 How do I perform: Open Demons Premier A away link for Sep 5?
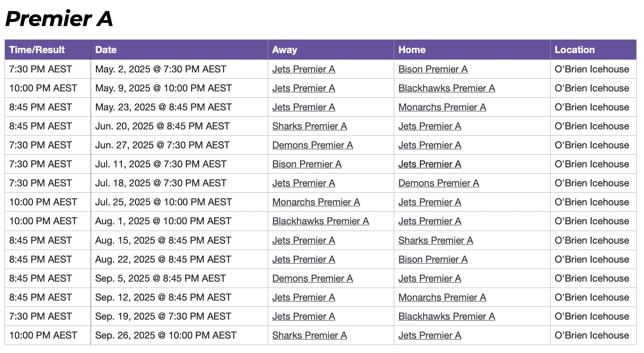point(312,278)
